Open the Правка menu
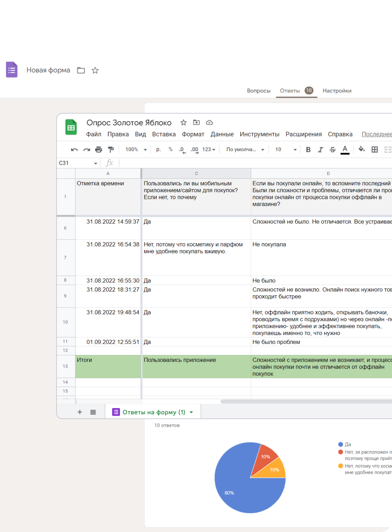The height and width of the screenshot is (532, 392). click(118, 134)
